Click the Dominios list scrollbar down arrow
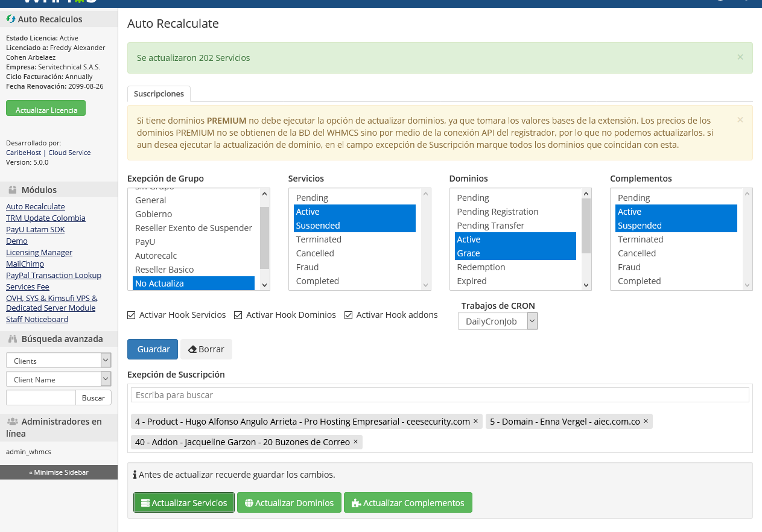This screenshot has width=762, height=532. (586, 285)
